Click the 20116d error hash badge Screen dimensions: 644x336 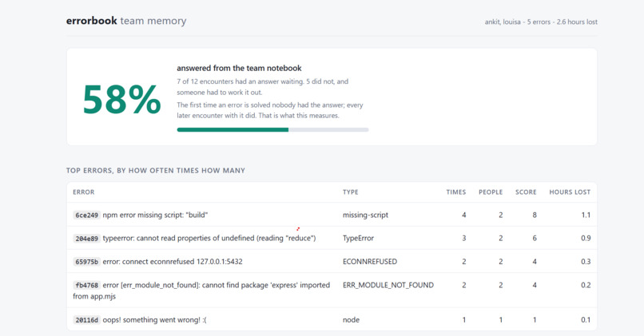(x=86, y=320)
